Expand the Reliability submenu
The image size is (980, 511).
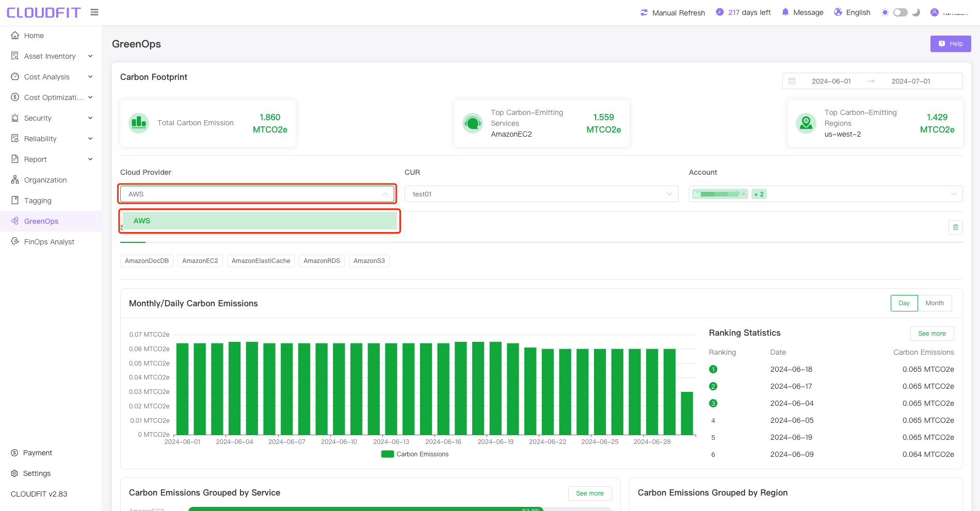point(90,139)
